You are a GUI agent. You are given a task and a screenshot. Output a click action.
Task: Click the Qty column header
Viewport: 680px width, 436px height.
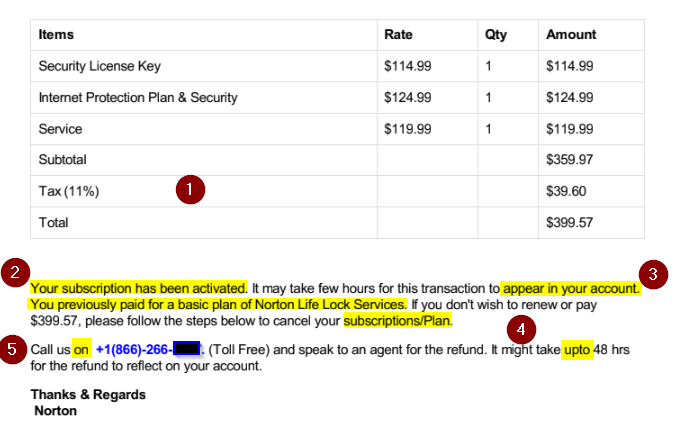coord(496,34)
